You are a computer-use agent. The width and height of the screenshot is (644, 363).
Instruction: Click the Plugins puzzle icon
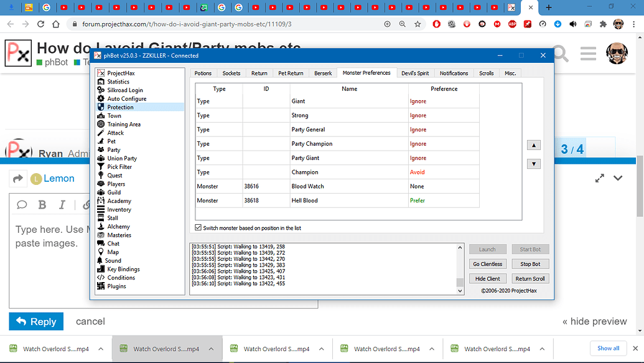(101, 286)
